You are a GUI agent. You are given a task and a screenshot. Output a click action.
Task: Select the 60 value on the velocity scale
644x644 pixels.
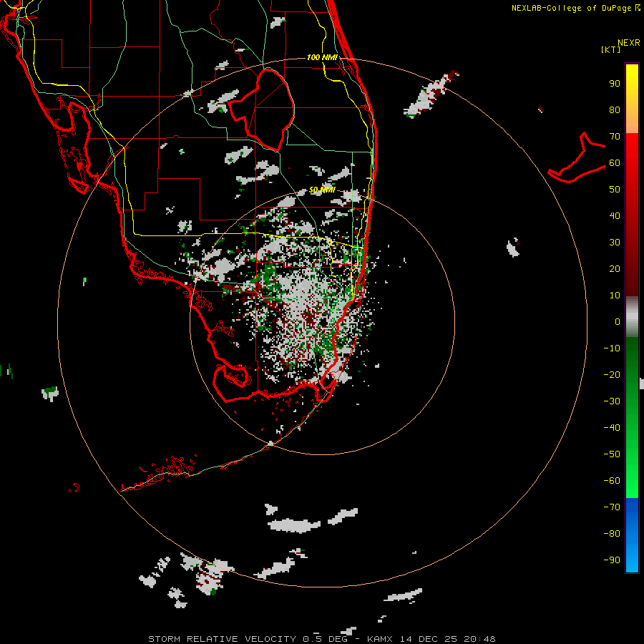coord(615,163)
